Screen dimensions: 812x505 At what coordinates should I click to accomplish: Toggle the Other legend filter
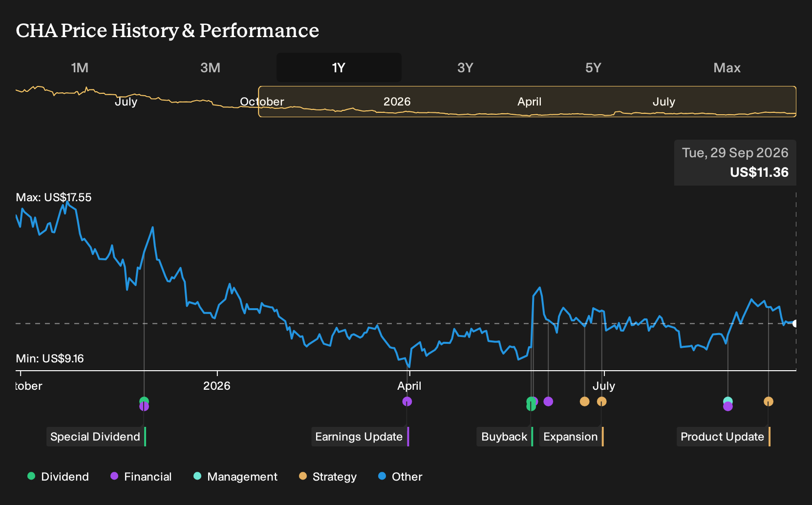click(400, 477)
